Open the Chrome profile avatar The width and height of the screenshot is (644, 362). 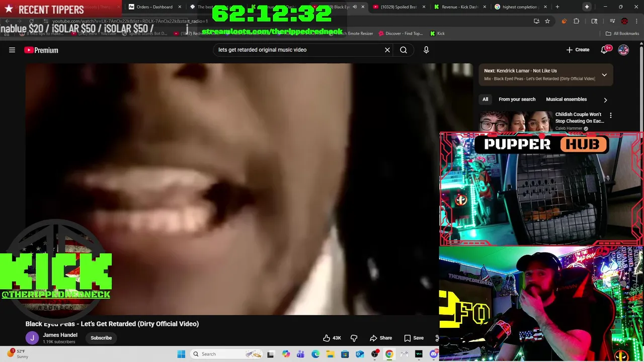pos(624,21)
